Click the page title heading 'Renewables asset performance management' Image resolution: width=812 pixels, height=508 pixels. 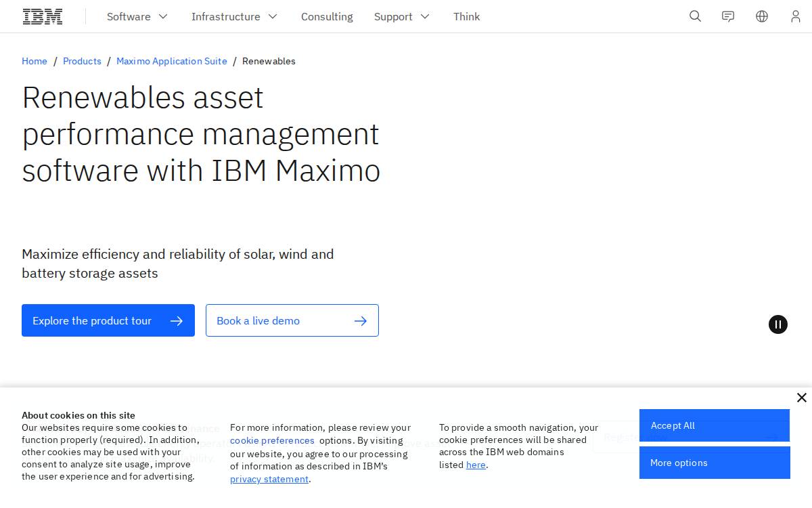[x=201, y=134]
